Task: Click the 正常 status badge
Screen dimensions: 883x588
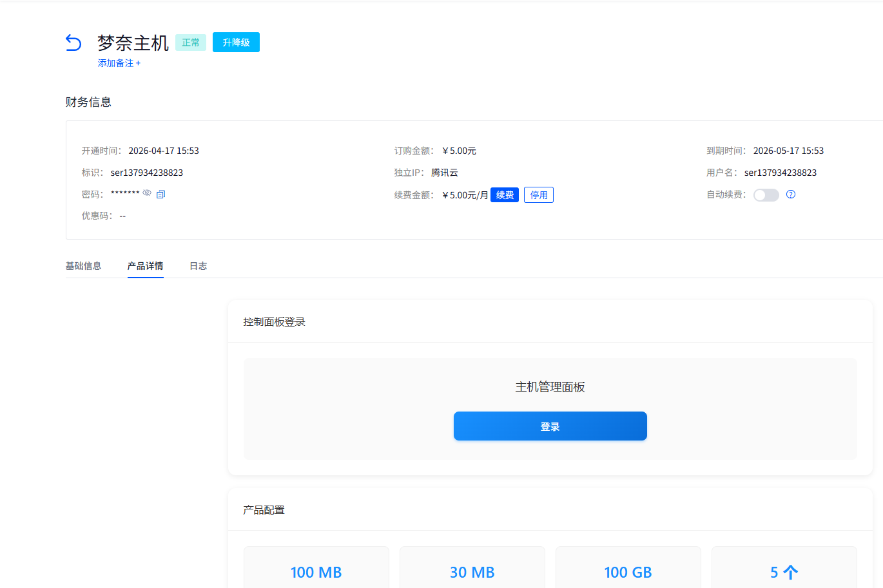Action: coord(191,41)
